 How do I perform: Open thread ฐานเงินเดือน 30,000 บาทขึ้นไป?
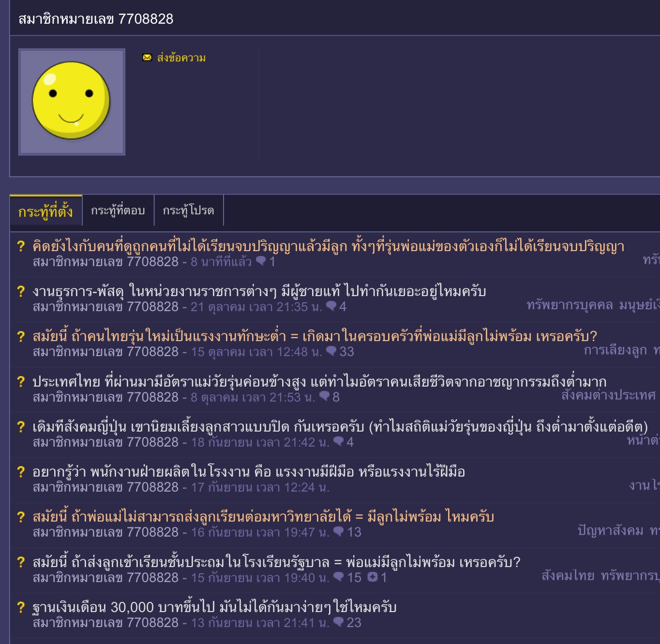pos(214,607)
